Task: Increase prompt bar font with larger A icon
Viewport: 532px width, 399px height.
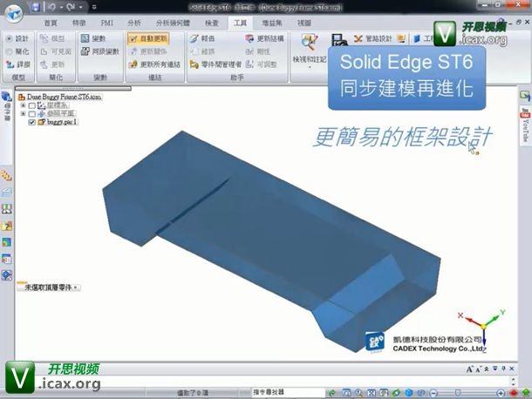Action: point(469,369)
